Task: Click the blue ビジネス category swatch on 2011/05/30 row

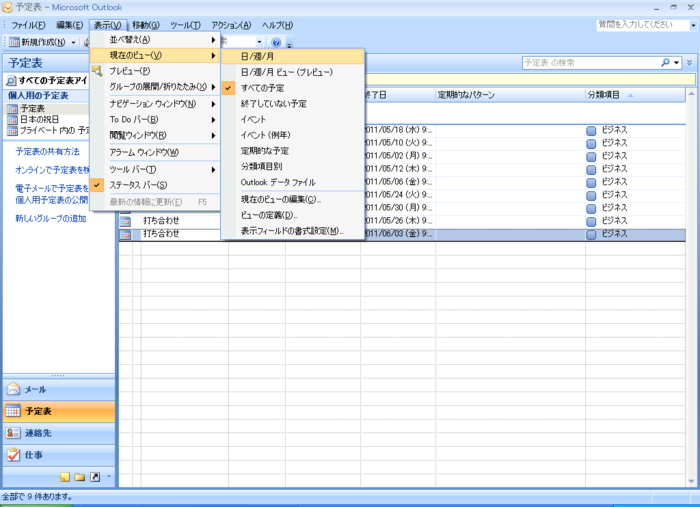Action: click(592, 208)
